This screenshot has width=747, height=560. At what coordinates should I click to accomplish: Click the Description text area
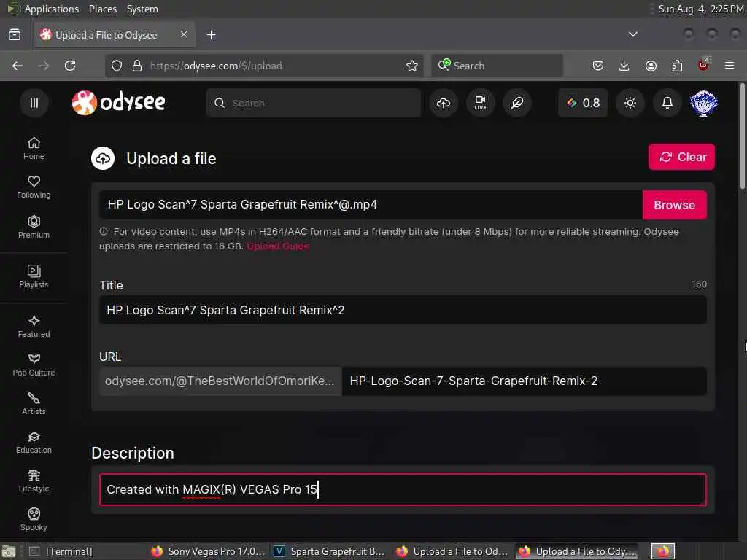click(x=403, y=489)
